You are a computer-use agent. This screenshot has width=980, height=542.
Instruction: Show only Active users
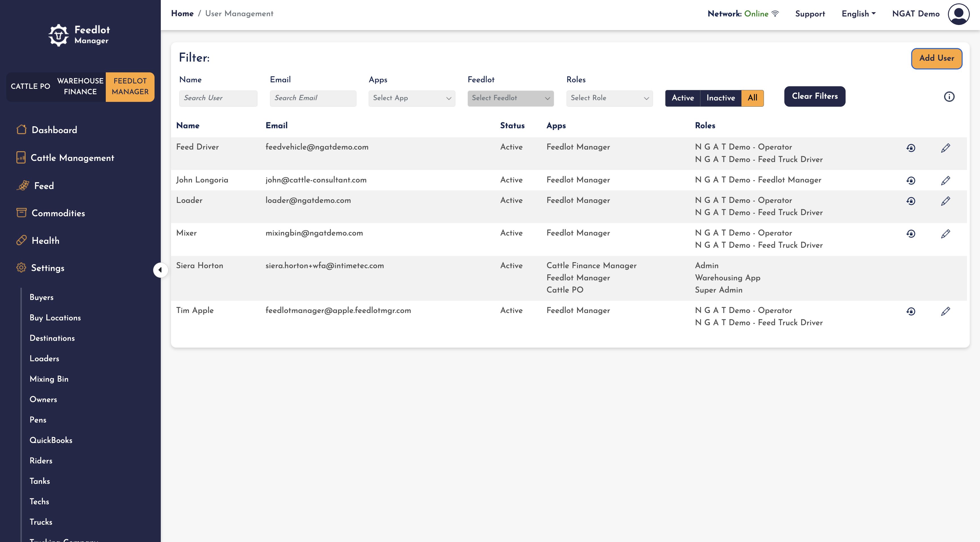tap(683, 98)
